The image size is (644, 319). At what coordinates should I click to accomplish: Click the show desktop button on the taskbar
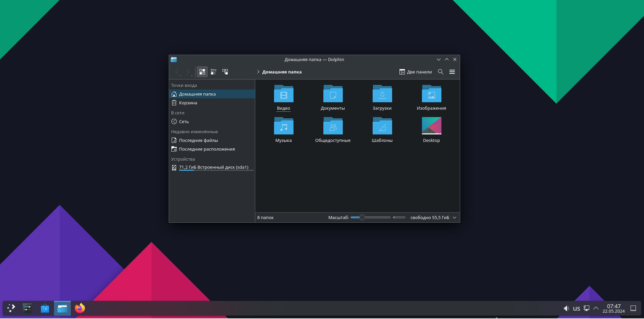tap(633, 308)
